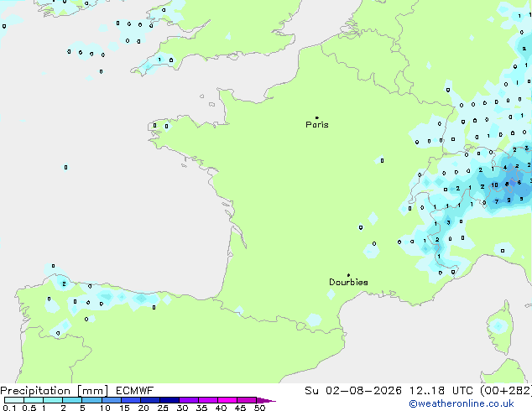The height and width of the screenshot is (411, 532).
Task: Click the Precipitation [mm] title text
Action: (x=55, y=391)
